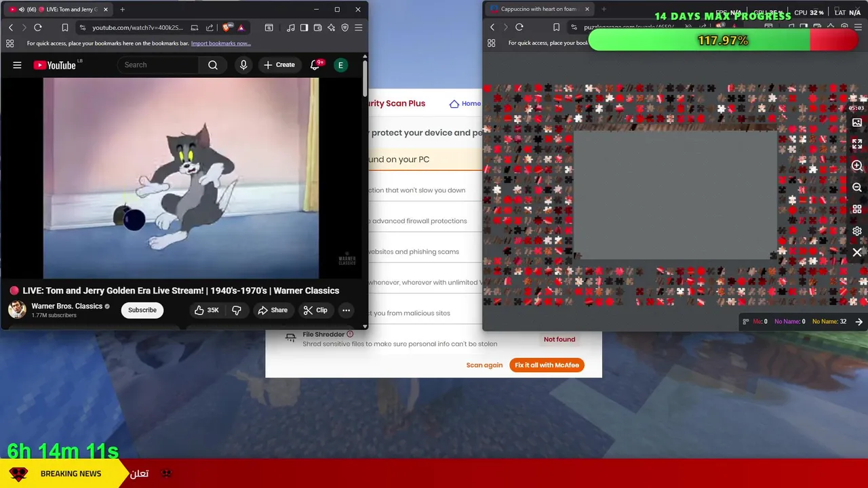Viewport: 868px width, 488px height.
Task: Click the video title text
Action: point(181,291)
